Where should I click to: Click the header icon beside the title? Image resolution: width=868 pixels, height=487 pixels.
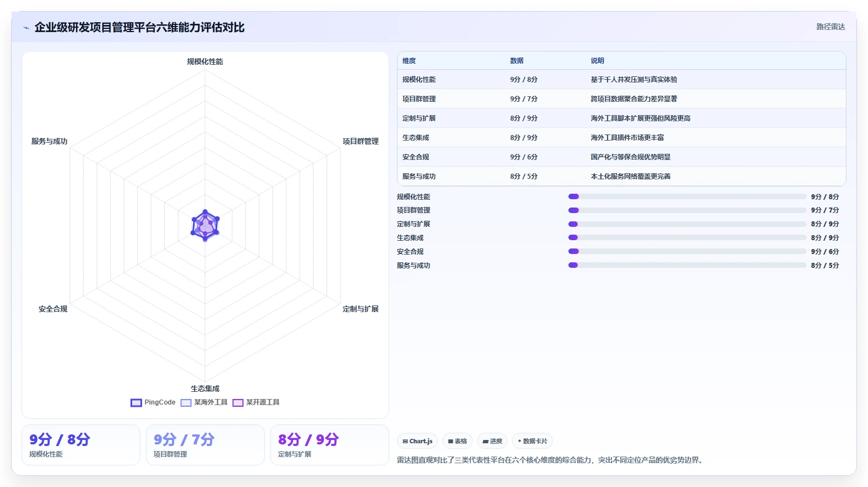[x=26, y=28]
